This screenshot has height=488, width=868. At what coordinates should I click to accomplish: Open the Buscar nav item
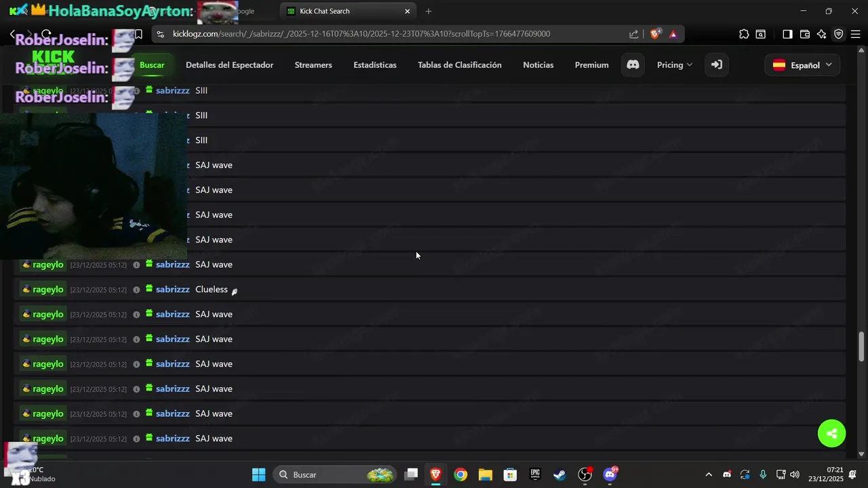[152, 65]
